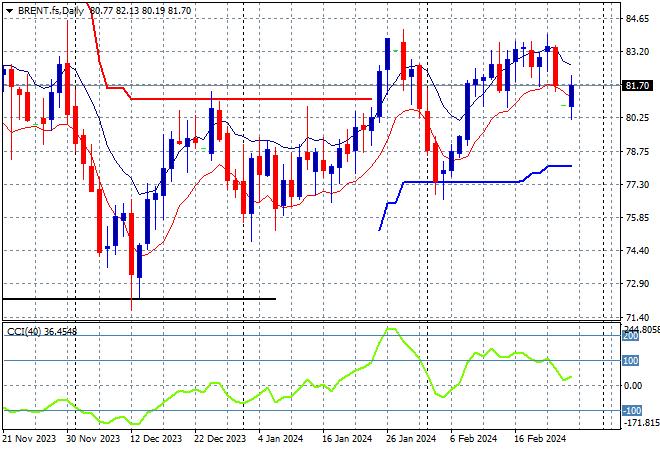Select the price axis label 74.40

coord(637,250)
